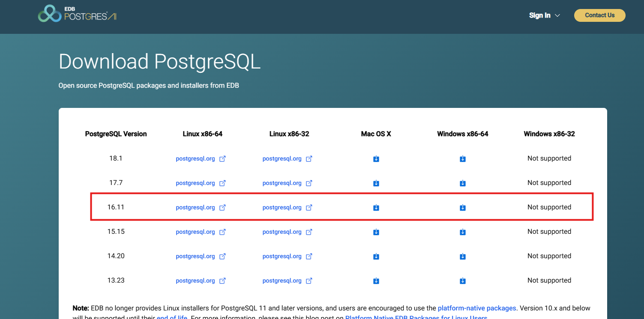Download PostgreSQL 18.1 for Windows x86-64
This screenshot has width=644, height=319.
pos(463,159)
